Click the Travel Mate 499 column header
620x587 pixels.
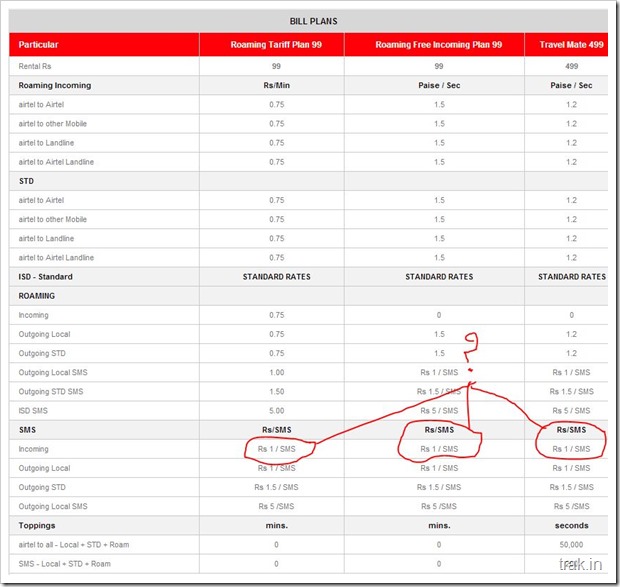571,45
